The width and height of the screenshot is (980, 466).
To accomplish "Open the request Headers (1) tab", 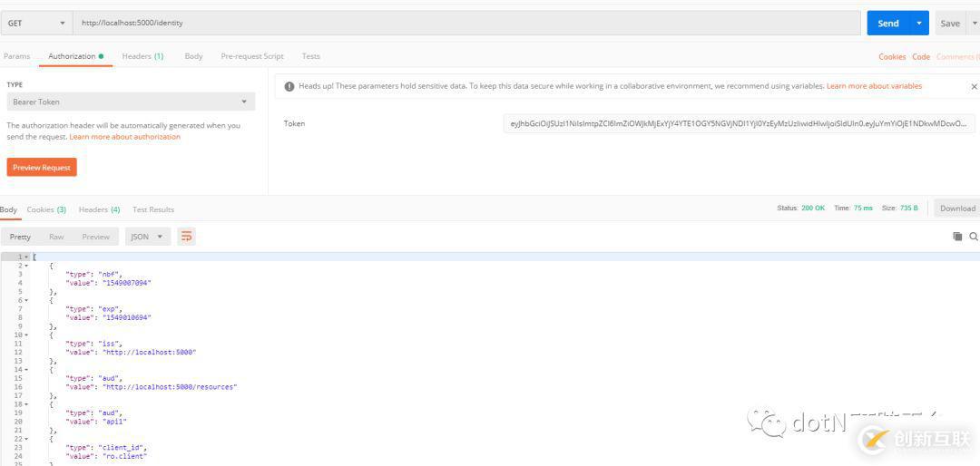I will point(142,56).
